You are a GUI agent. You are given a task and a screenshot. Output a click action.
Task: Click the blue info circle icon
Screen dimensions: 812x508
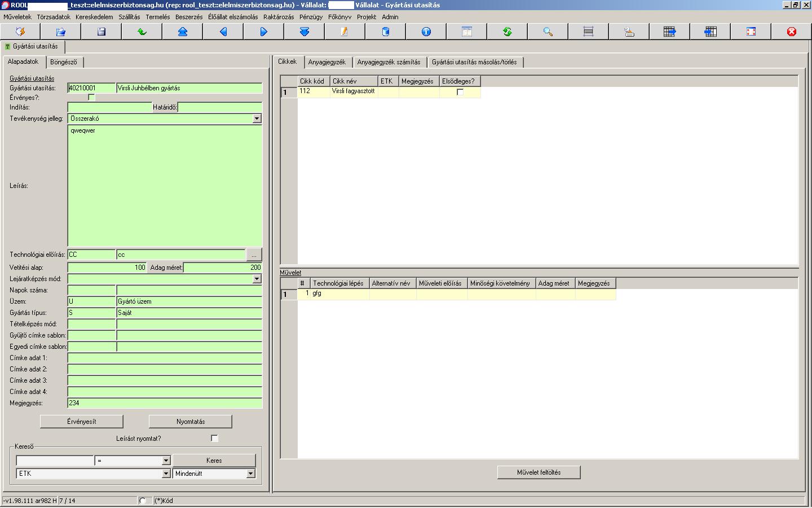426,32
